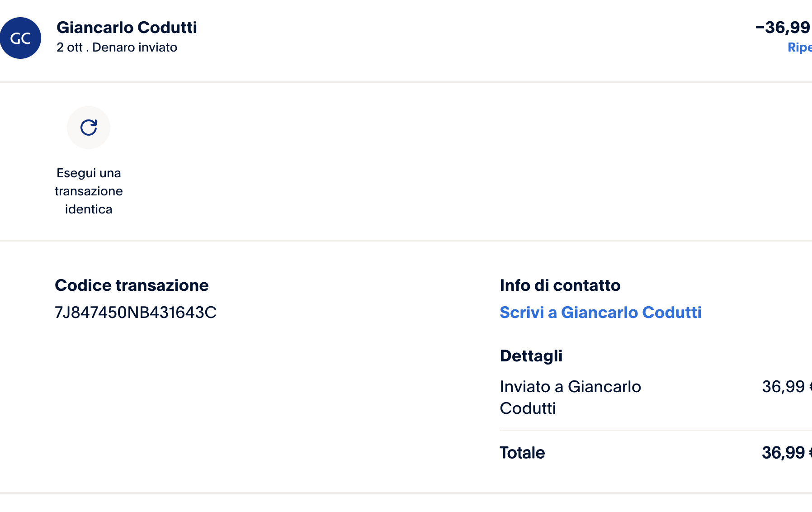The height and width of the screenshot is (512, 812).
Task: Click the Totale label
Action: [x=522, y=453]
